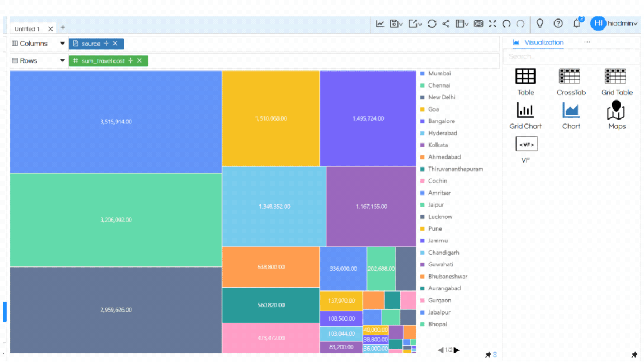The height and width of the screenshot is (362, 644).
Task: Toggle Mumbai legend entry
Action: (435, 74)
